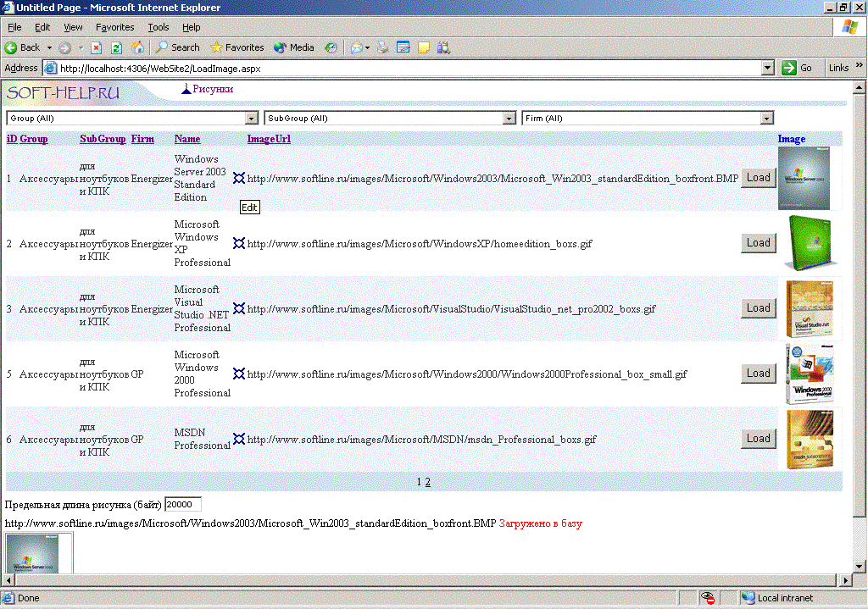This screenshot has width=868, height=609.
Task: Expand the address bar dropdown arrow
Action: tap(767, 68)
